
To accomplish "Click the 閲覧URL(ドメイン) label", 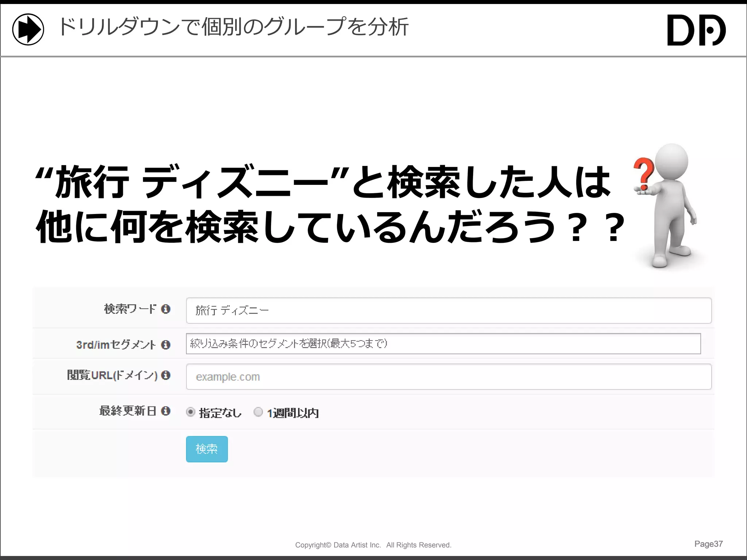I will (112, 375).
